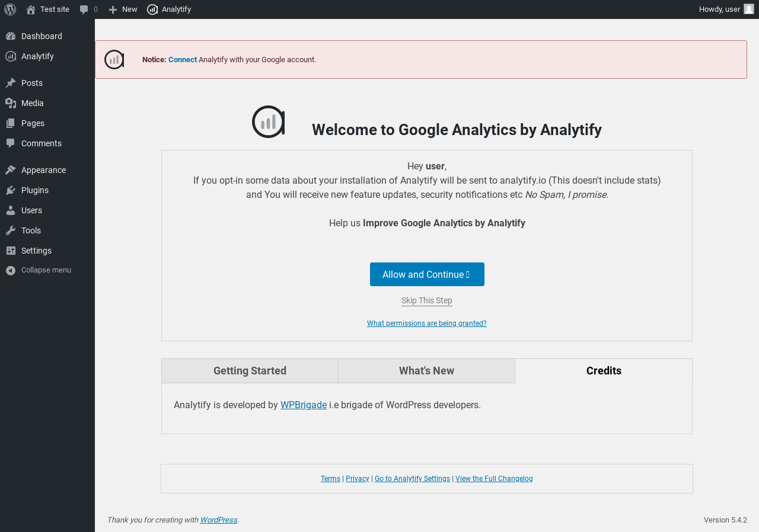Expand the New content menu

123,9
